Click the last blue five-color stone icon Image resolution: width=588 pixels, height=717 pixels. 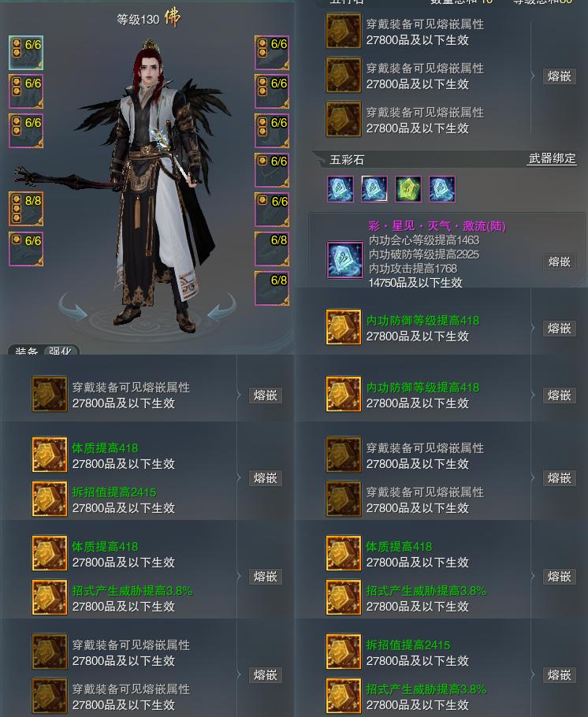tap(442, 189)
